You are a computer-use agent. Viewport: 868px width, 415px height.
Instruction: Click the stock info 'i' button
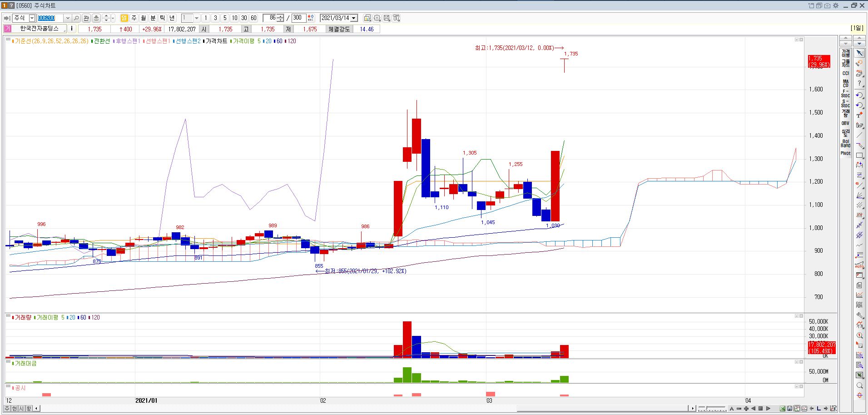coord(72,29)
